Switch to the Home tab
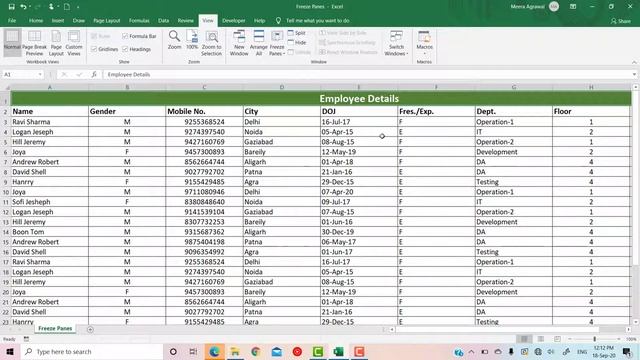Viewport: 640px width, 360px height. point(36,20)
